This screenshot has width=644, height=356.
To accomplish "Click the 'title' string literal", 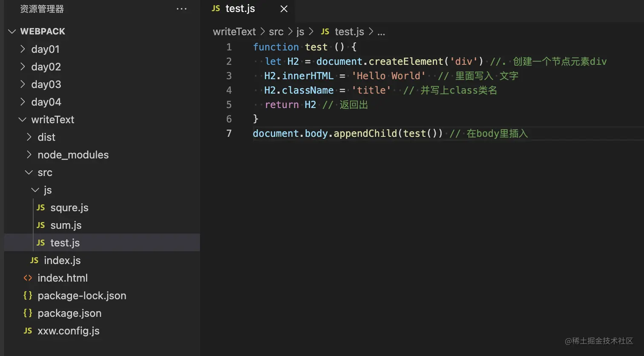I will click(x=371, y=90).
